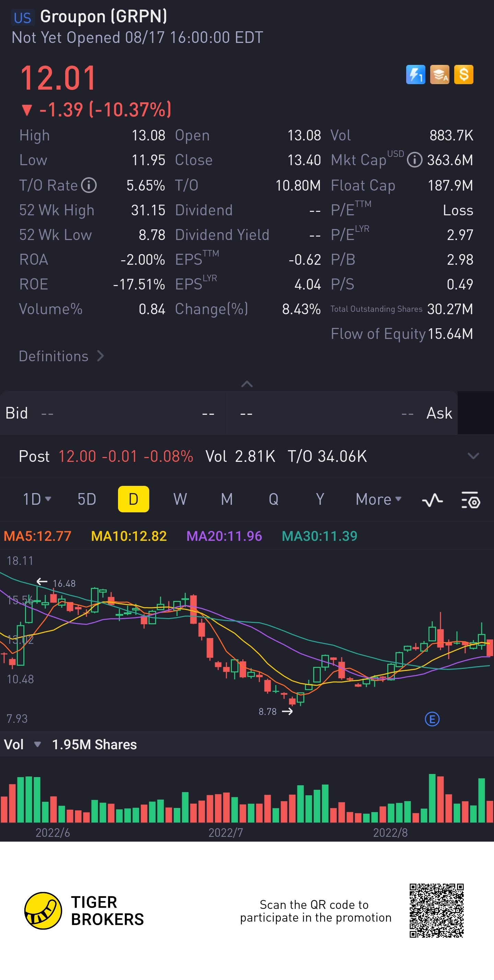Tap the current price 12.01
The image size is (494, 980).
click(x=58, y=78)
